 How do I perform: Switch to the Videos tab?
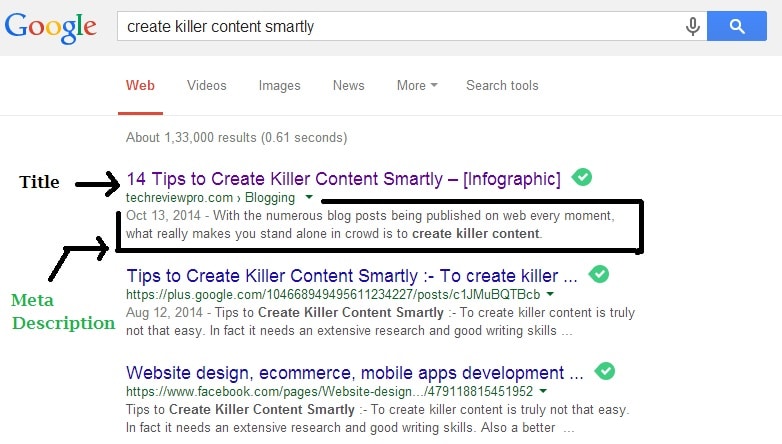[x=206, y=85]
